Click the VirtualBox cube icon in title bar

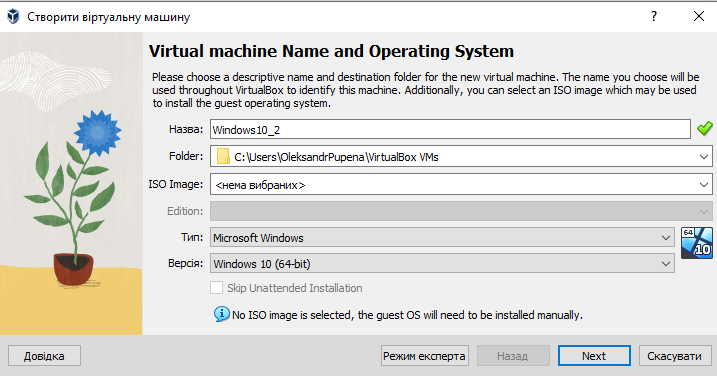click(x=13, y=17)
